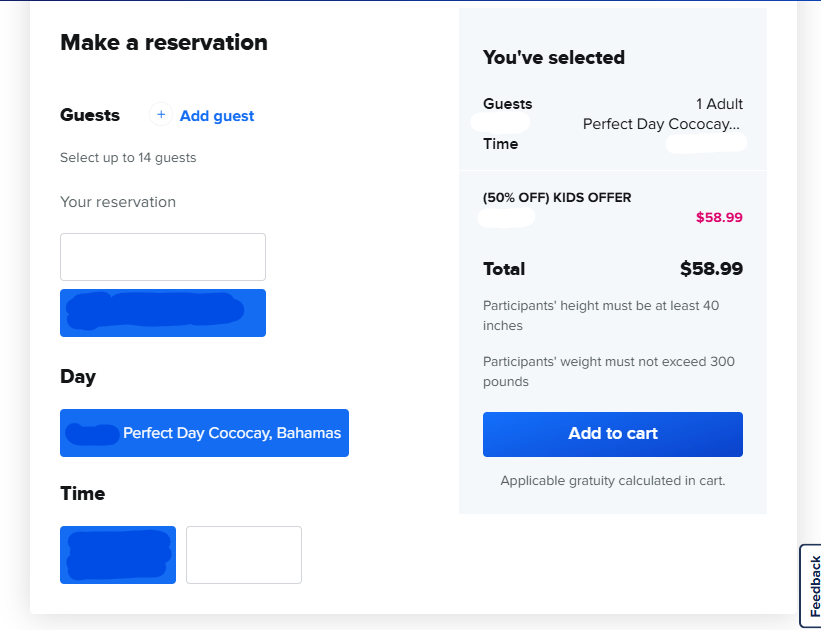Select the Perfect Day Cococay, Bahamas day
The height and width of the screenshot is (630, 821).
(x=204, y=433)
